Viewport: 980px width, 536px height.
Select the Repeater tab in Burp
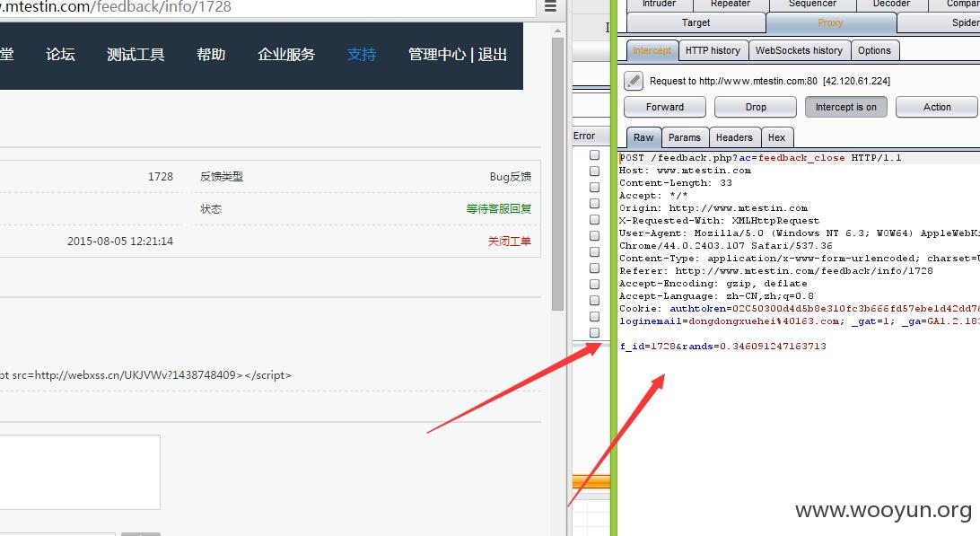click(730, 4)
